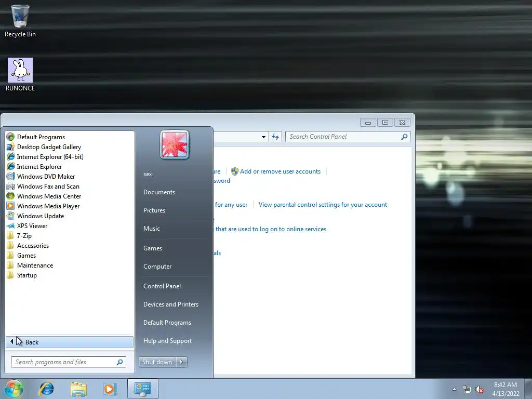Screen dimensions: 532x399
Task: Open network status tray icon
Action: point(467,390)
